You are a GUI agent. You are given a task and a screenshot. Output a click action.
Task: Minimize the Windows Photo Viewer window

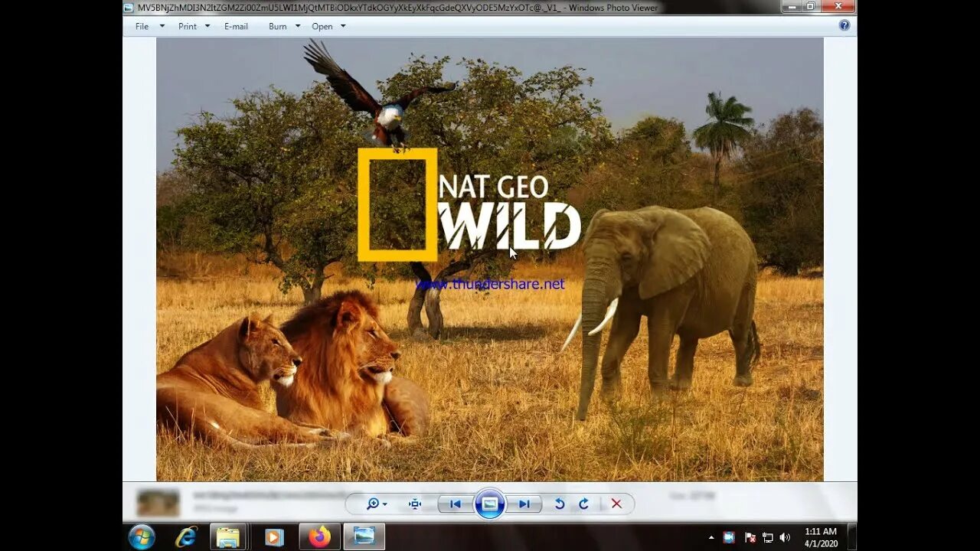[x=792, y=6]
